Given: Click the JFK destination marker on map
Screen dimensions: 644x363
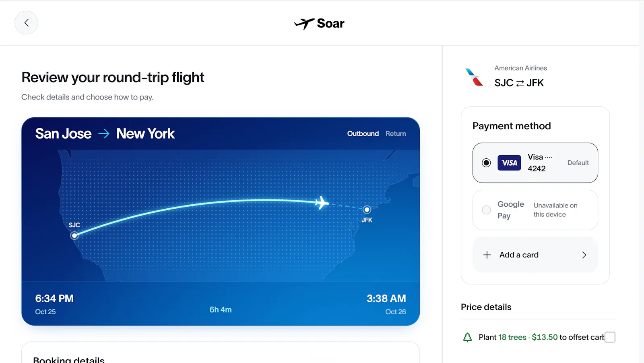Looking at the screenshot, I should pos(367,210).
